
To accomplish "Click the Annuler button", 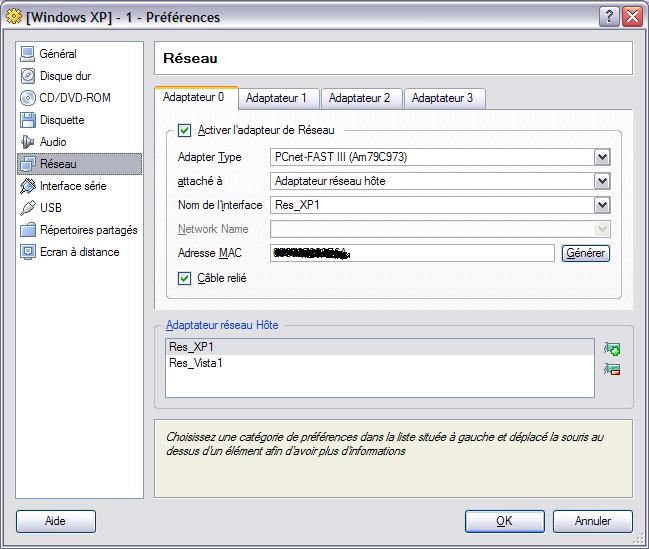I will tap(593, 521).
